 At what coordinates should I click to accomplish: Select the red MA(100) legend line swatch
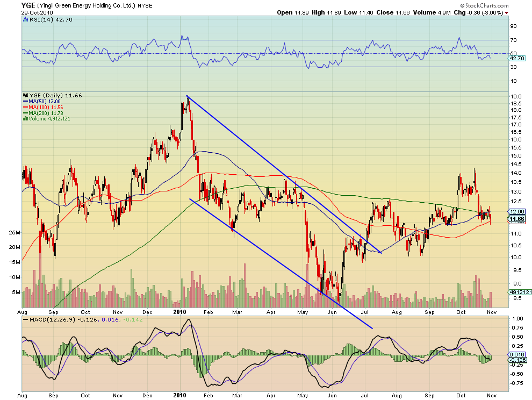point(25,108)
